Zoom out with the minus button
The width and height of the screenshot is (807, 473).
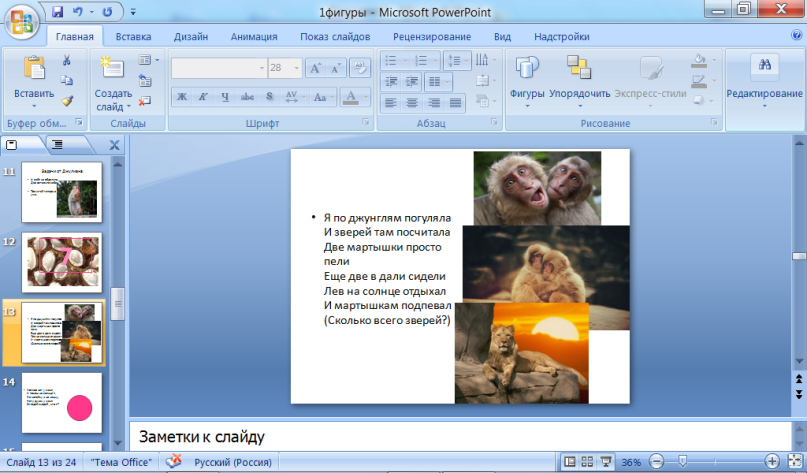(x=656, y=462)
